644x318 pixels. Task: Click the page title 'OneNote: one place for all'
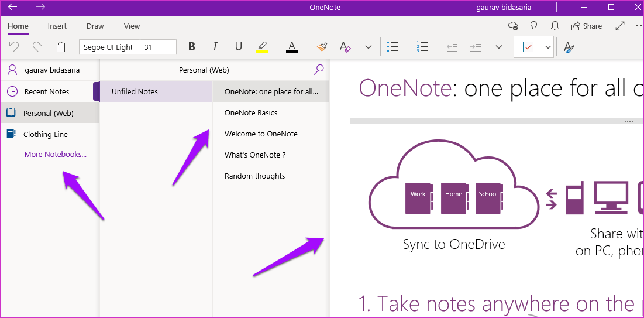point(501,88)
